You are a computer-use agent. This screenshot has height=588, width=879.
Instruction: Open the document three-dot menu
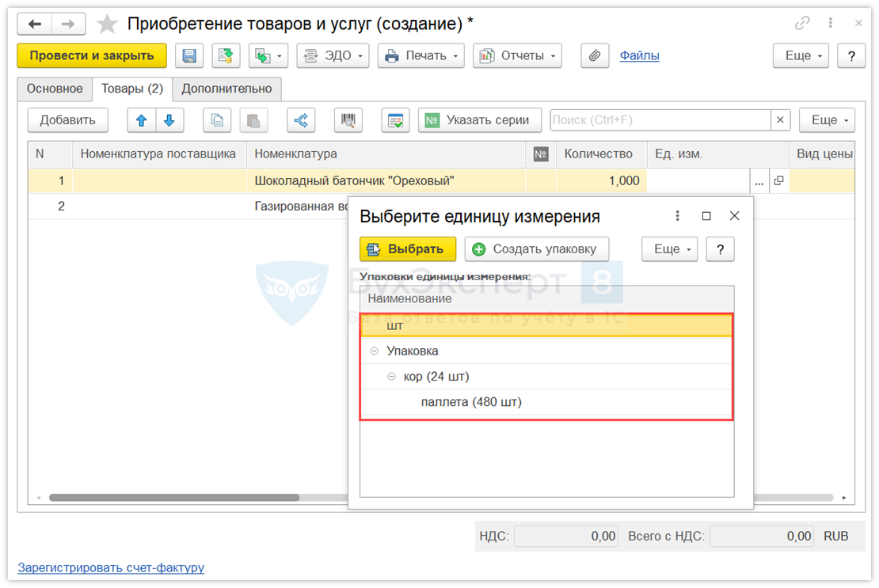point(830,23)
